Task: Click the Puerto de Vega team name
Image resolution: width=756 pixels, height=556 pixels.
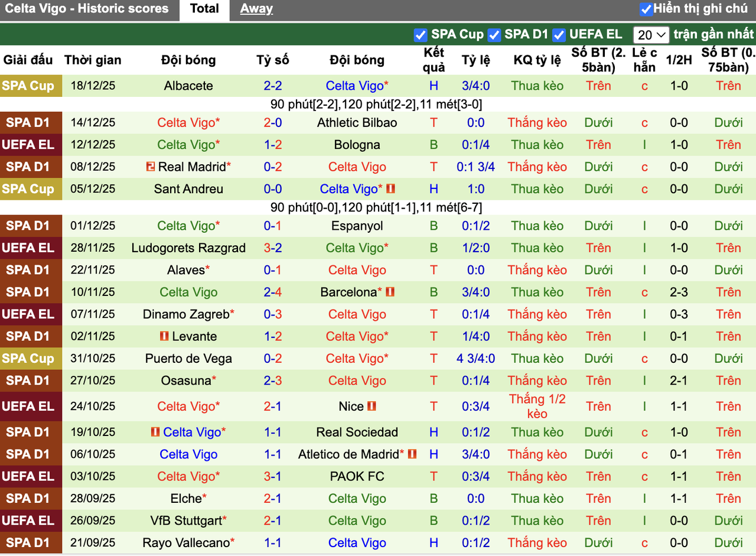Action: pos(188,359)
